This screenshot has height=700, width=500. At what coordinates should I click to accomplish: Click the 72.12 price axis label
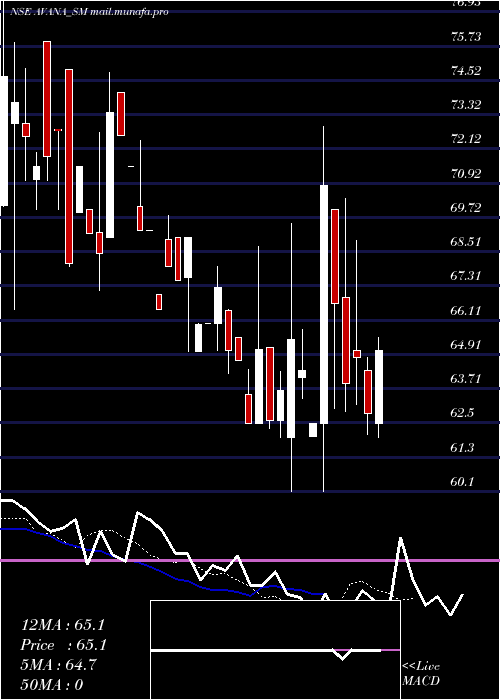pyautogui.click(x=466, y=139)
